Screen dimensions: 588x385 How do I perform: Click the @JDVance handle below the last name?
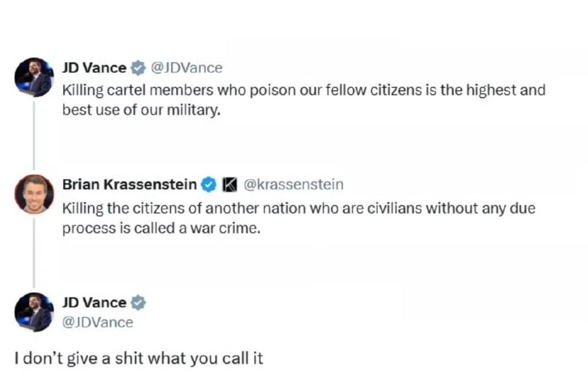[x=97, y=323]
